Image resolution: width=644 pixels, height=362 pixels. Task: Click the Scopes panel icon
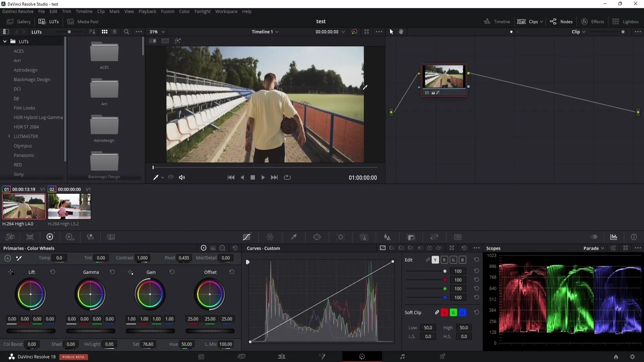click(614, 237)
